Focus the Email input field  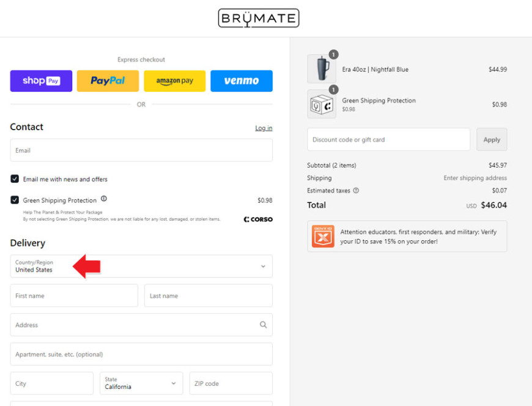point(141,150)
